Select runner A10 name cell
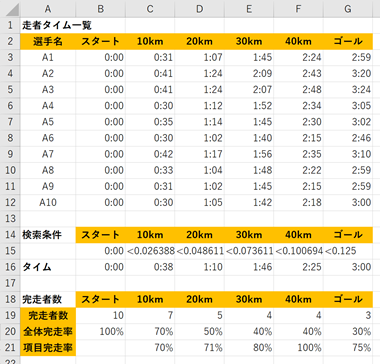380x364 pixels. click(48, 202)
